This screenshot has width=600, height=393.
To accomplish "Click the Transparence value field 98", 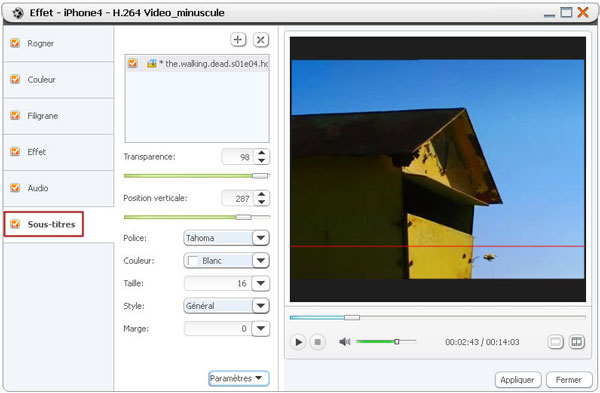I will (x=237, y=157).
